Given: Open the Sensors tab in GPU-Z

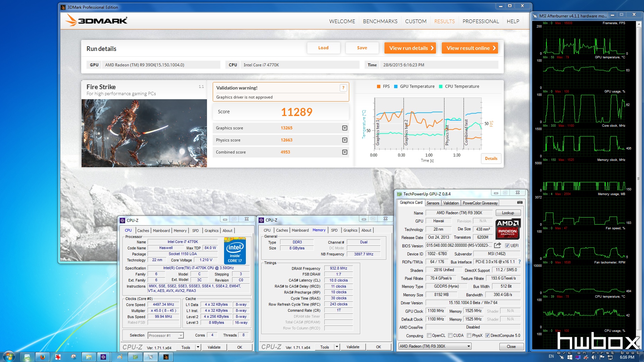Looking at the screenshot, I should click(x=433, y=203).
